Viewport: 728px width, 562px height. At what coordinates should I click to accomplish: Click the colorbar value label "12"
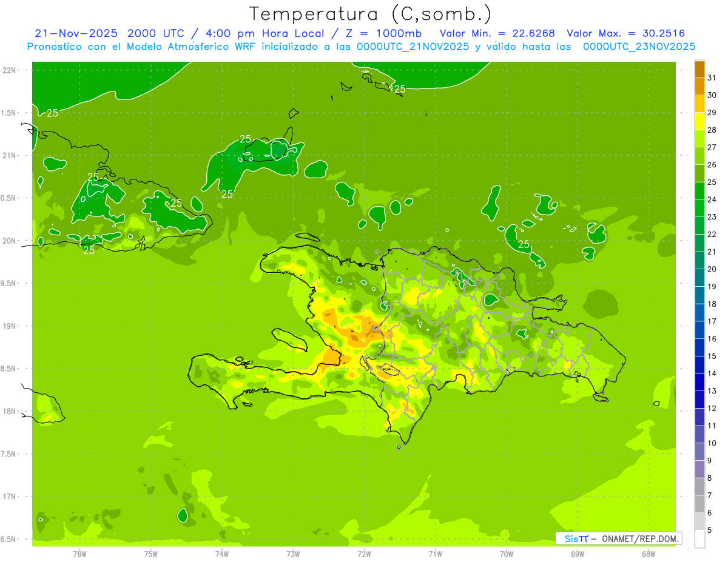coord(712,408)
